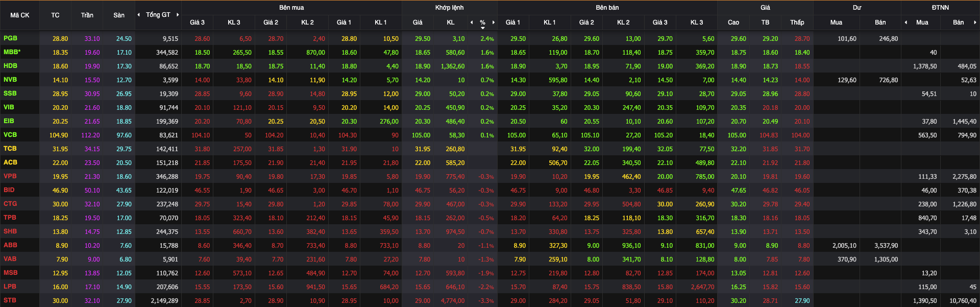Viewport: 980px width, 307px height.
Task: Open the STB stock symbol
Action: point(10,300)
